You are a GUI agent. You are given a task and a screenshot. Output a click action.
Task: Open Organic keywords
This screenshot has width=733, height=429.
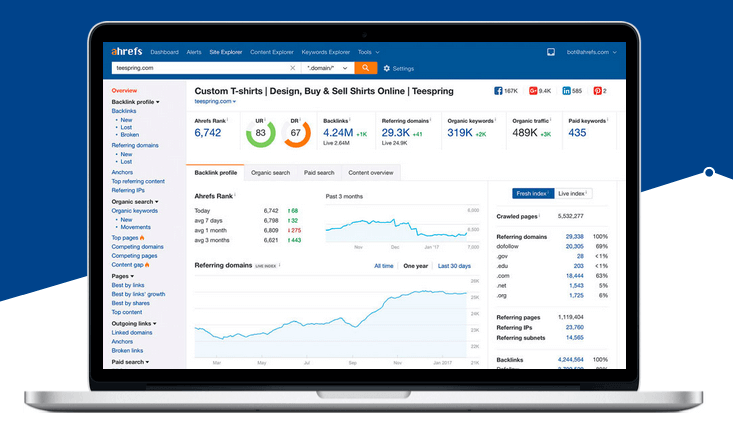tap(135, 211)
